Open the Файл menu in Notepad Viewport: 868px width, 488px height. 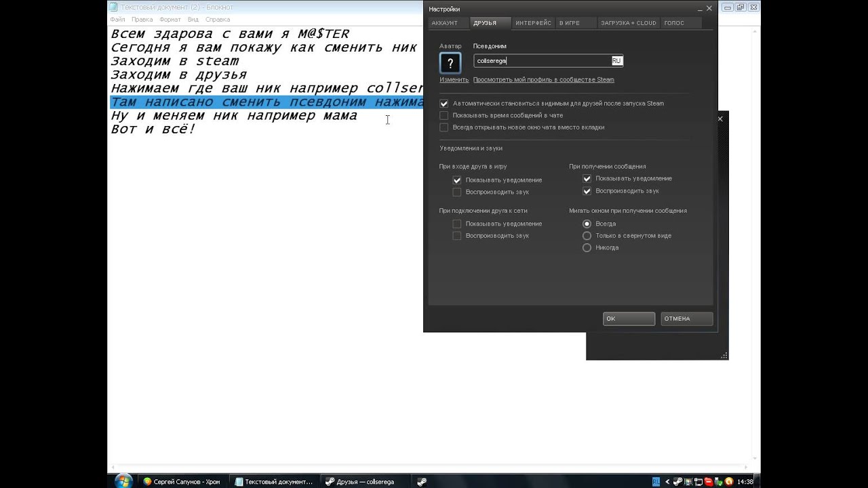117,20
